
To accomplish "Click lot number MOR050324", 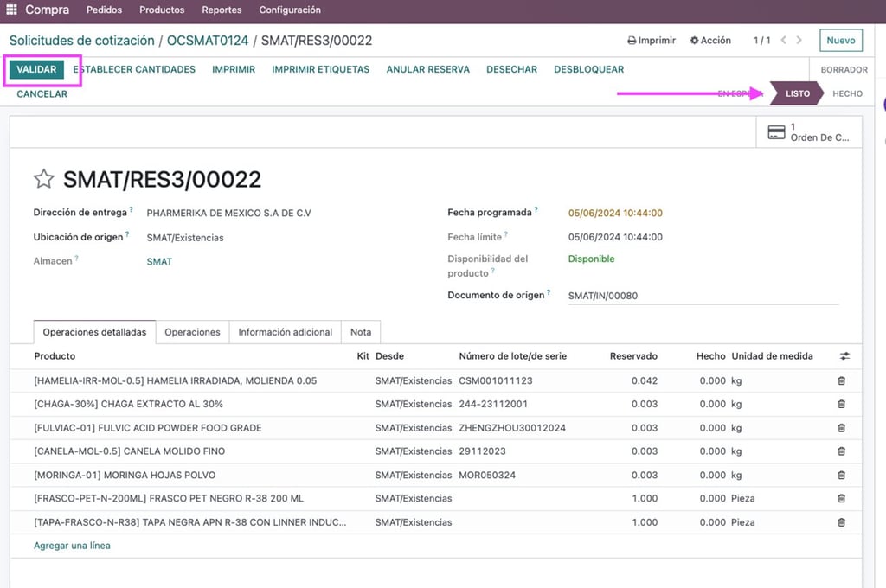I will pos(487,475).
